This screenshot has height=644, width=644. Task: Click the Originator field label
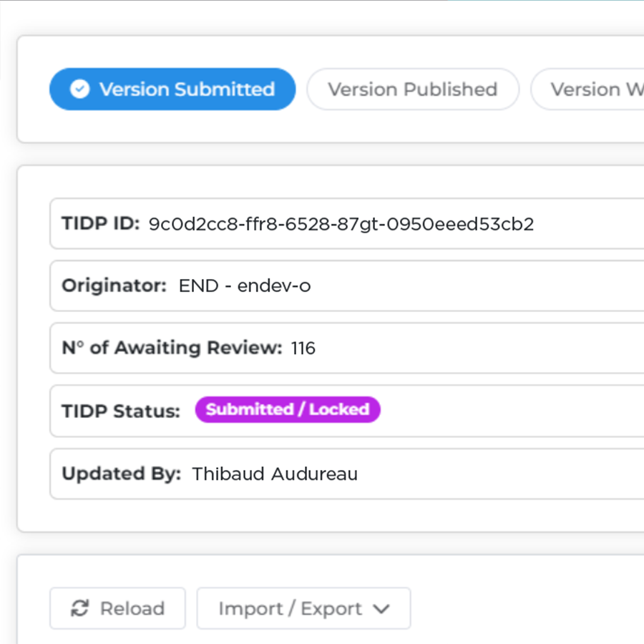click(114, 286)
